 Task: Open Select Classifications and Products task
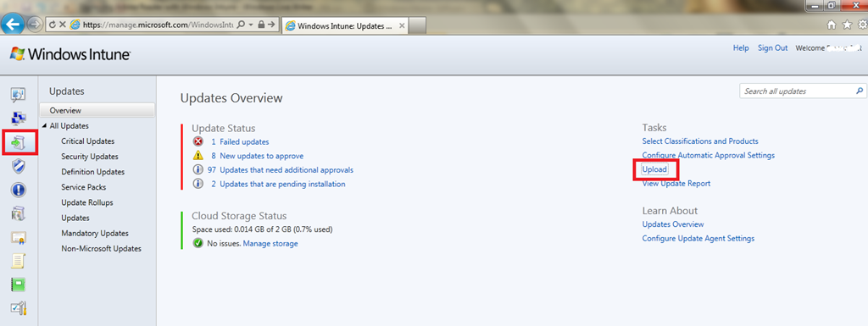[x=700, y=141]
